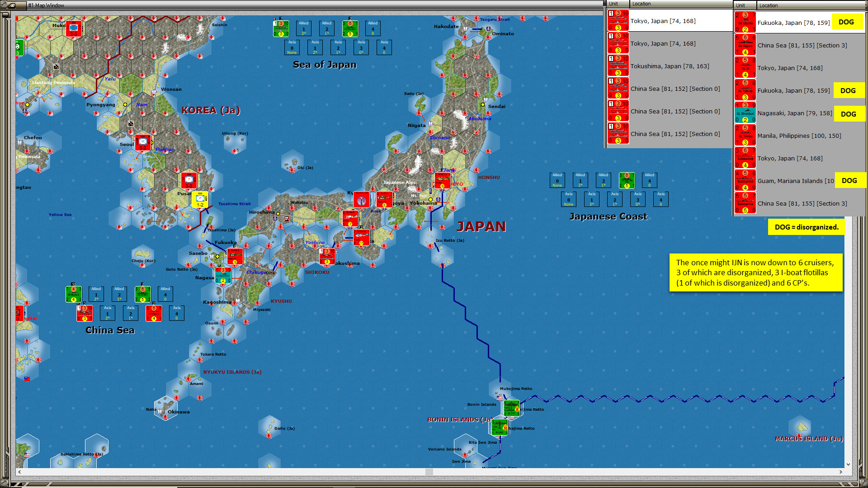Select submarine row at Guam, Mariana Islands
Screen dimensions: 868x488
point(799,181)
